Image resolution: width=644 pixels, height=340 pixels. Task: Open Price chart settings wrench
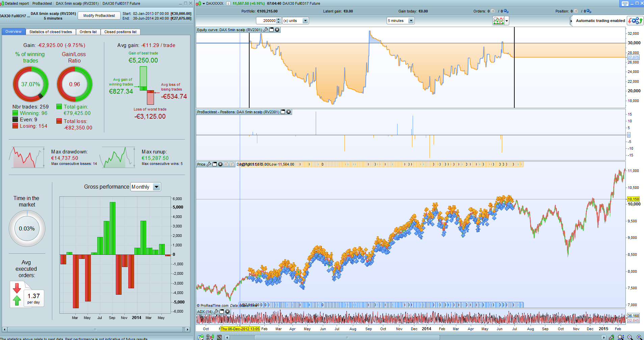tap(209, 164)
